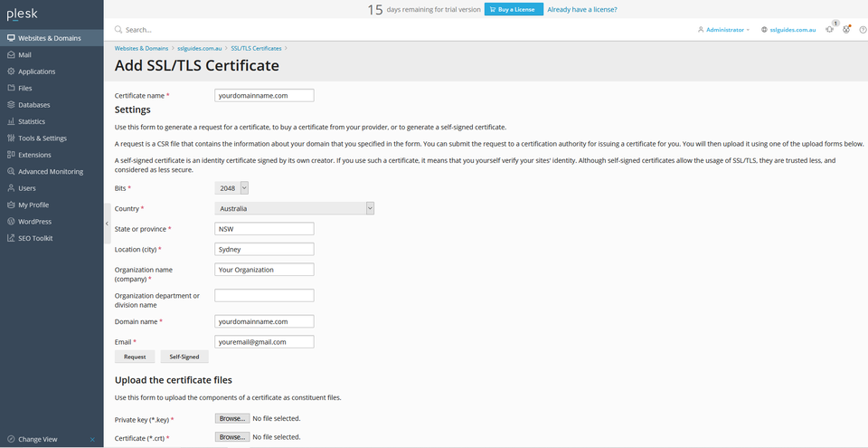The width and height of the screenshot is (868, 448).
Task: Click the Buy a License button
Action: click(513, 10)
